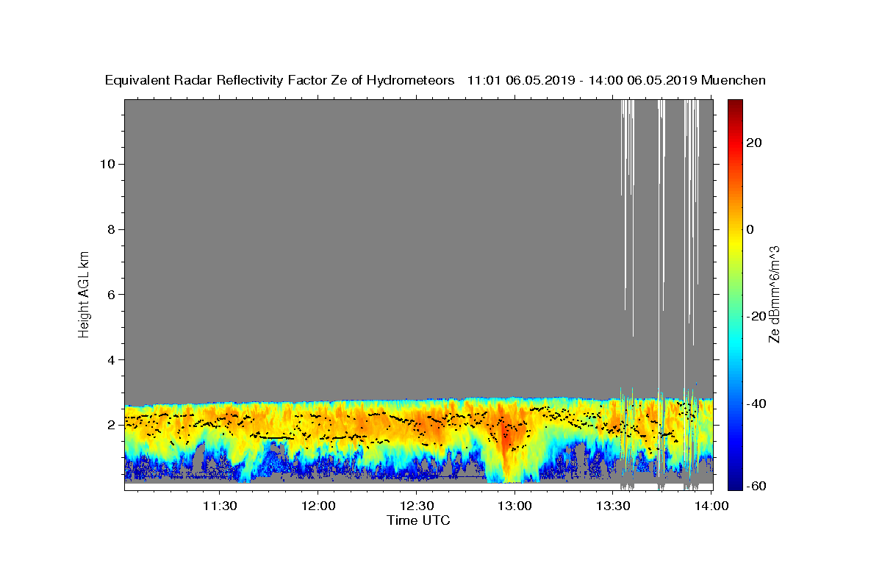Click the Height AGL km axis title
This screenshot has width=882, height=588.
click(85, 294)
